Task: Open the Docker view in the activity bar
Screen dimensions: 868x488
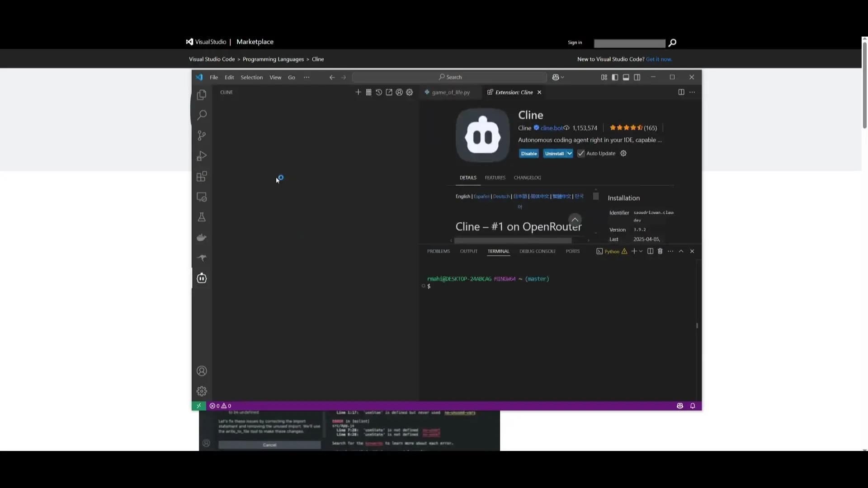Action: pyautogui.click(x=202, y=238)
